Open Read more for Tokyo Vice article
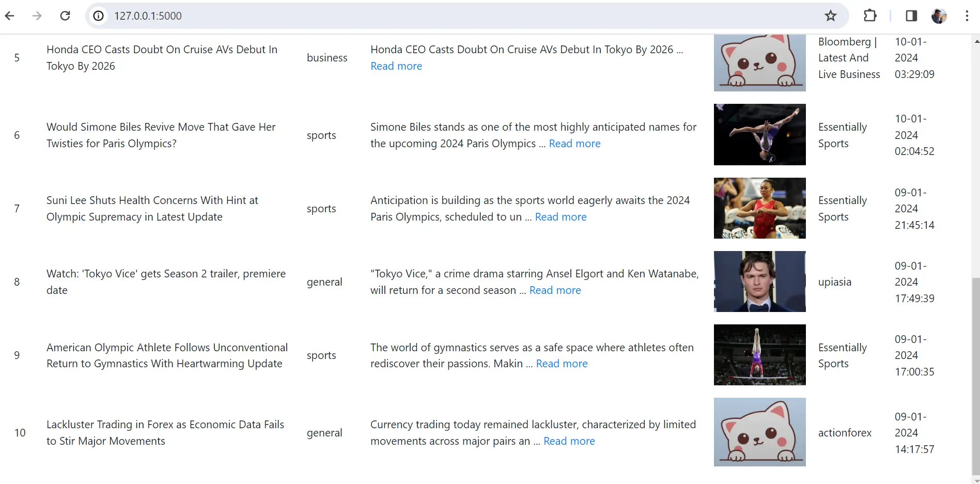 pos(555,290)
